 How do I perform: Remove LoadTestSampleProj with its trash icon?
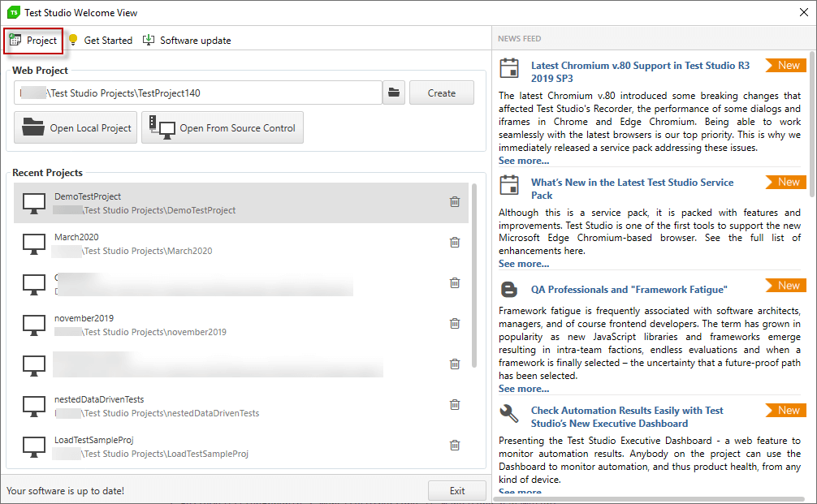pyautogui.click(x=455, y=446)
